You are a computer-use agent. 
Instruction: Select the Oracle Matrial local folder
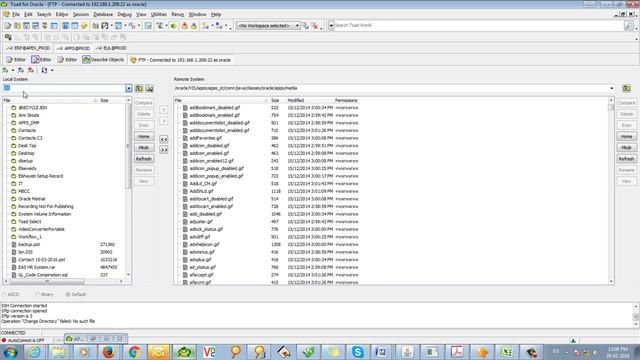[x=32, y=199]
